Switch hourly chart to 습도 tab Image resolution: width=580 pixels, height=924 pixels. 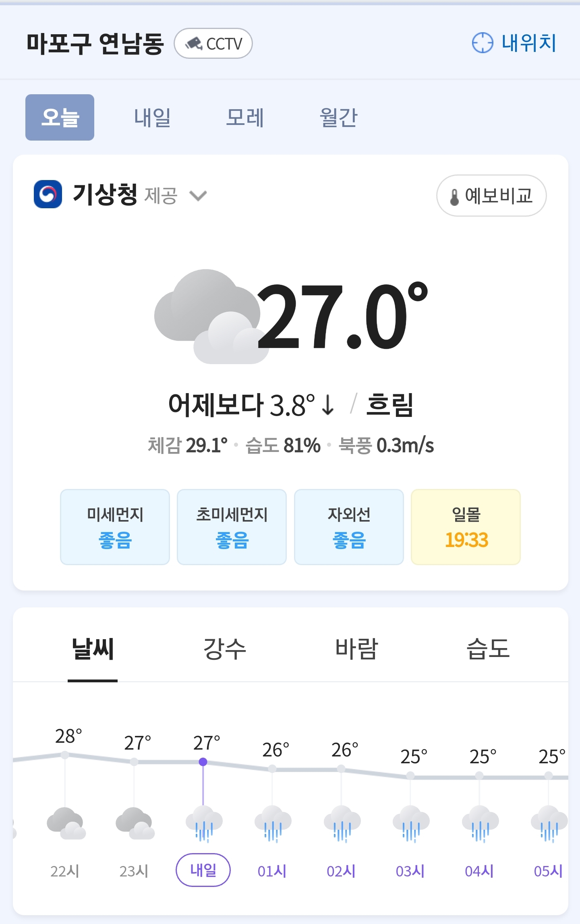coord(488,648)
